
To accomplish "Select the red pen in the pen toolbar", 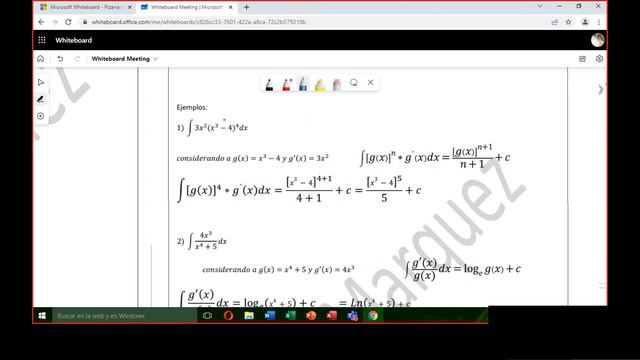I will [x=287, y=84].
